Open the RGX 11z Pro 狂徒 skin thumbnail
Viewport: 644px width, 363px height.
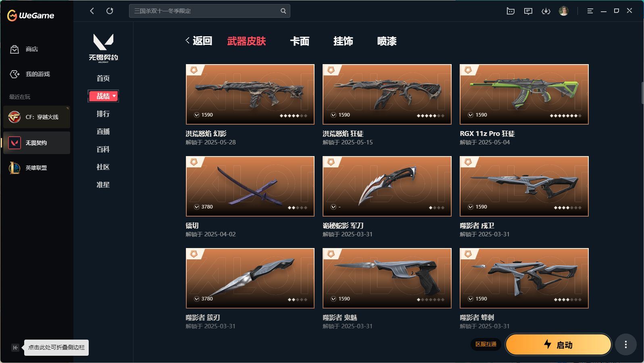point(524,94)
